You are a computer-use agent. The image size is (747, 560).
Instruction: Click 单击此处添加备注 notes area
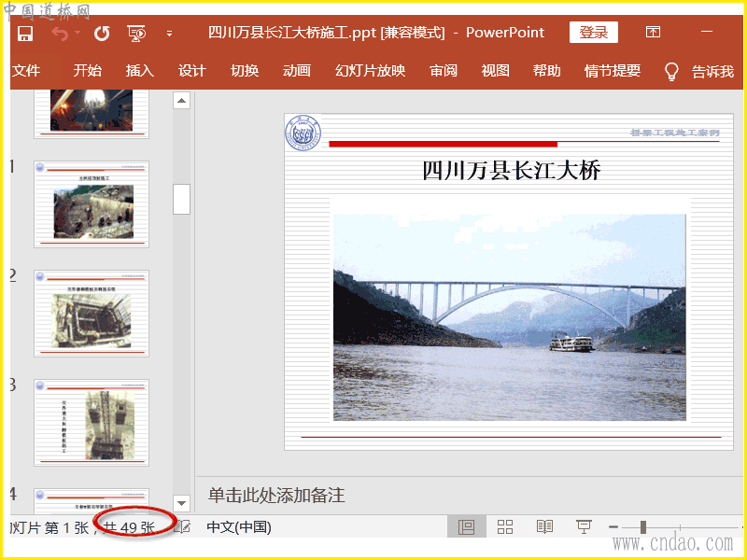click(276, 496)
